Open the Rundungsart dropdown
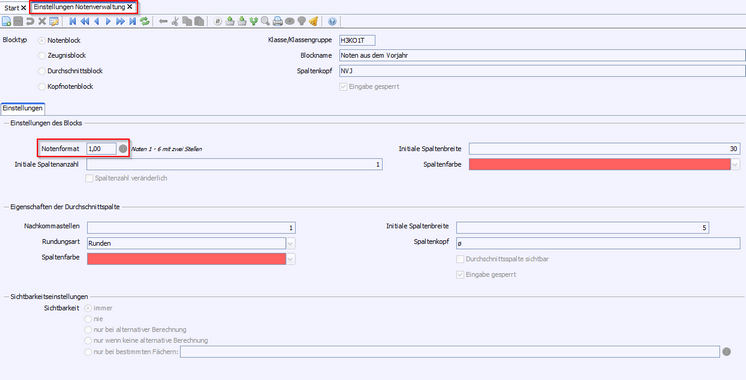The height and width of the screenshot is (380, 746). pos(291,244)
